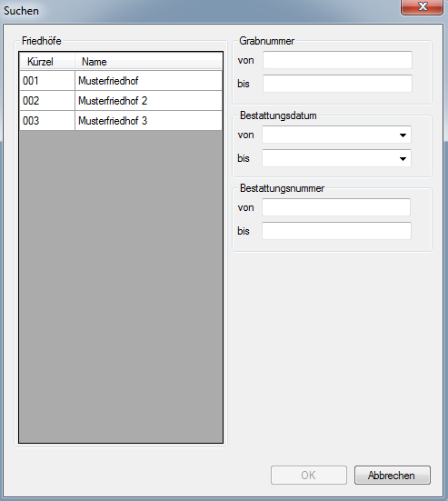Click the 001 Kürzel cell
This screenshot has width=448, height=501.
click(47, 81)
